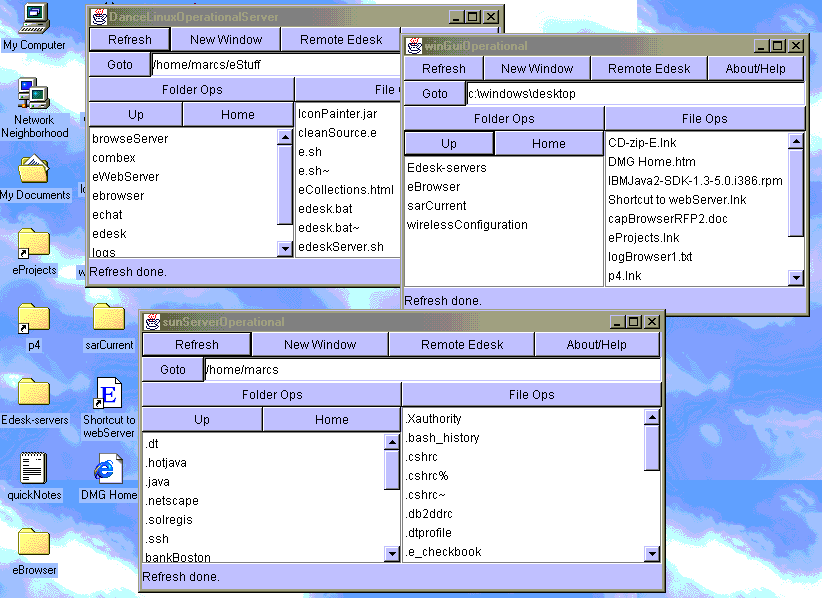Click Folder Ops in sunServerOperational window
This screenshot has width=822, height=598.
272,395
